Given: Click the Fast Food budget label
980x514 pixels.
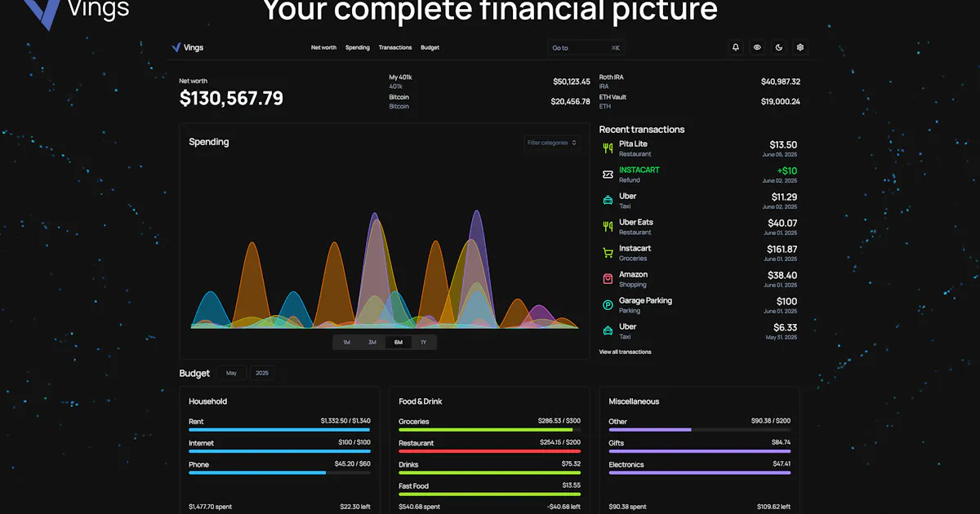Looking at the screenshot, I should point(413,485).
